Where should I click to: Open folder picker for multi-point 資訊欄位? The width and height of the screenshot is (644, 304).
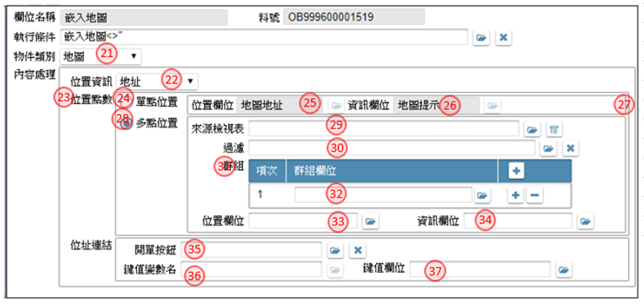(585, 221)
